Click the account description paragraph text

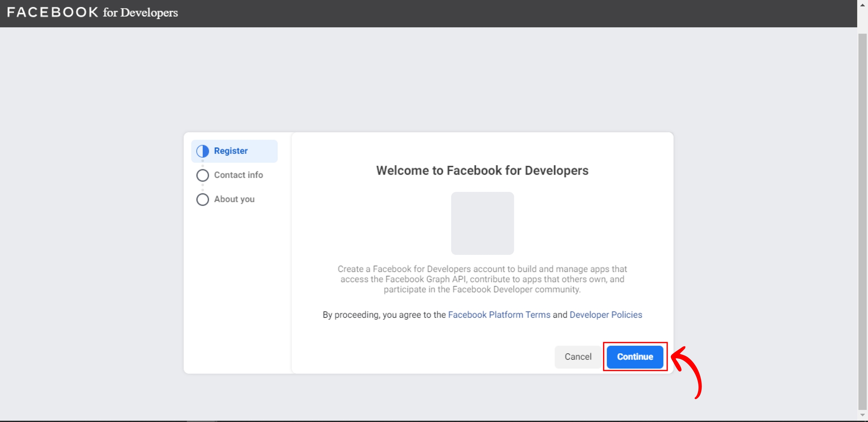click(482, 279)
